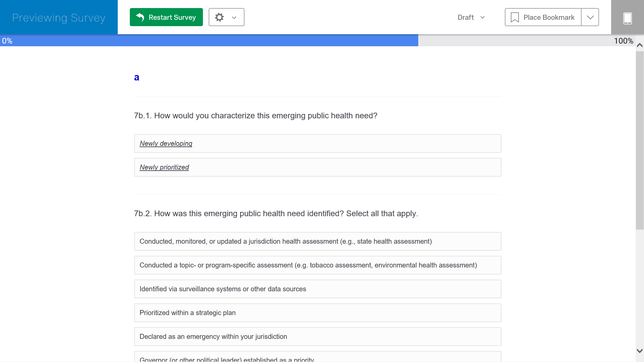This screenshot has height=362, width=644.
Task: Click the blue survey progress bar
Action: (x=209, y=41)
